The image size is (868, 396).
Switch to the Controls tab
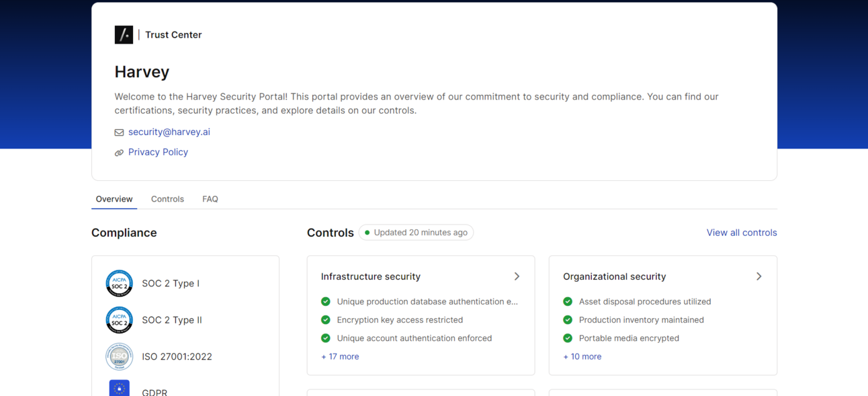coord(167,199)
